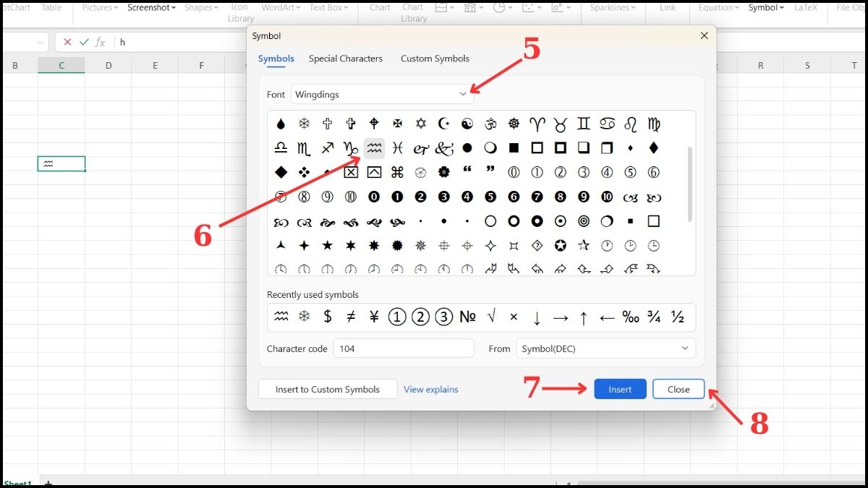Click the Character code input field
Screen dimensions: 868x488
[403, 348]
